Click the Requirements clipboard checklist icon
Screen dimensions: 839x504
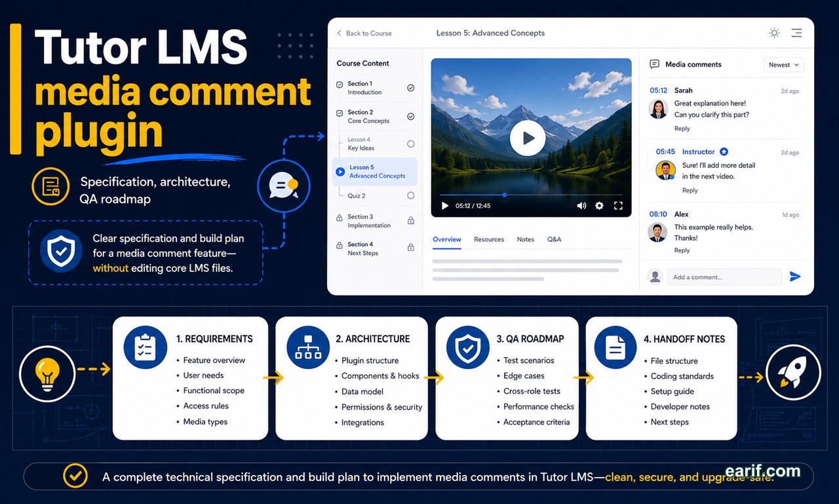145,347
